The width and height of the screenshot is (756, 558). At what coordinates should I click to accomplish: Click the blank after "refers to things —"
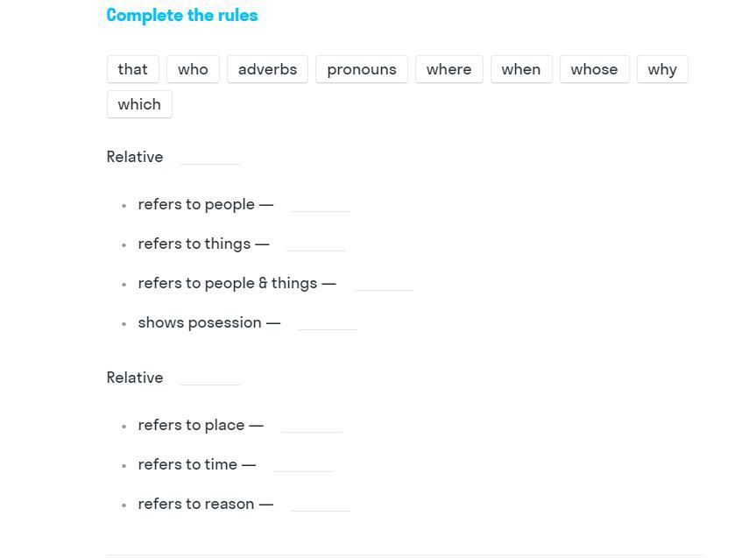point(316,244)
